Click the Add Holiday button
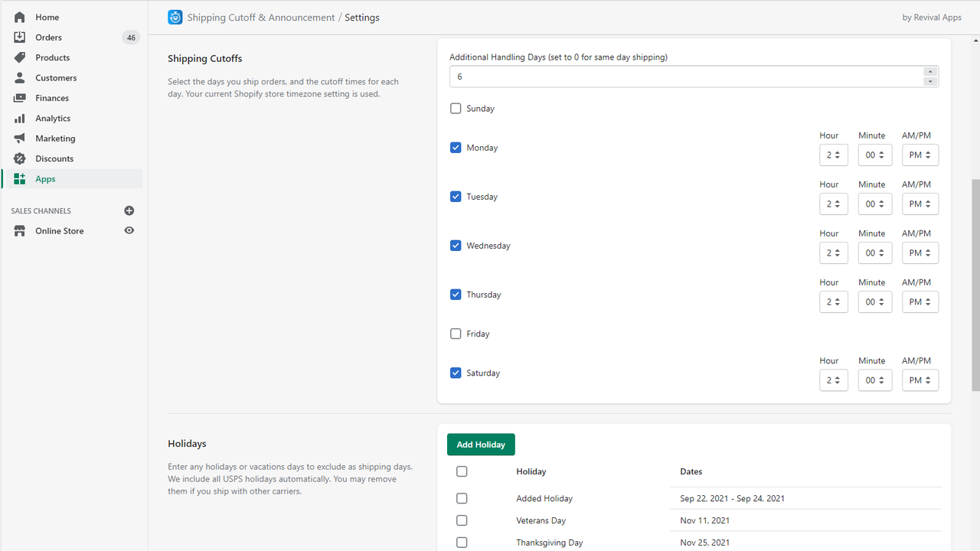 pos(481,445)
